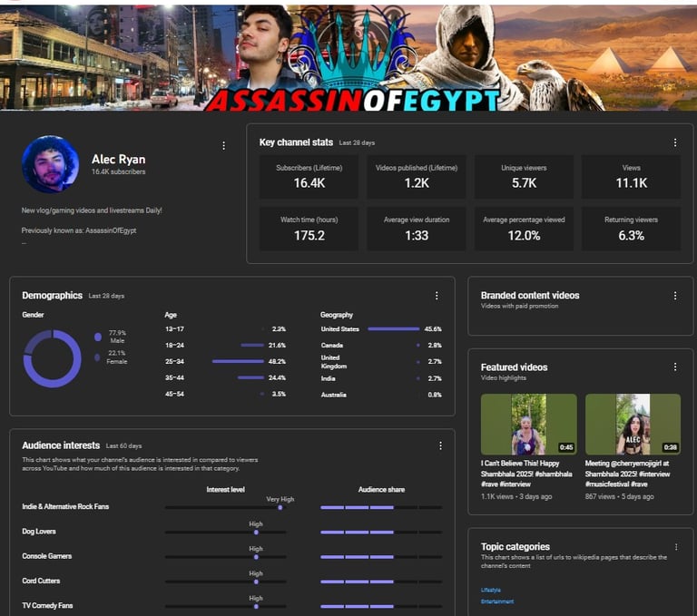
Task: Click the 'Dog Lovers' row label
Action: point(39,531)
